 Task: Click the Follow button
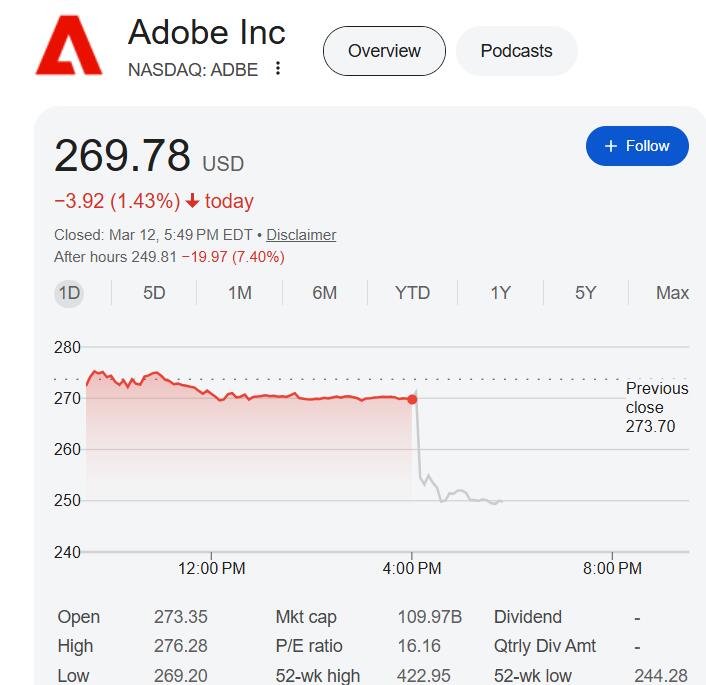(x=637, y=146)
